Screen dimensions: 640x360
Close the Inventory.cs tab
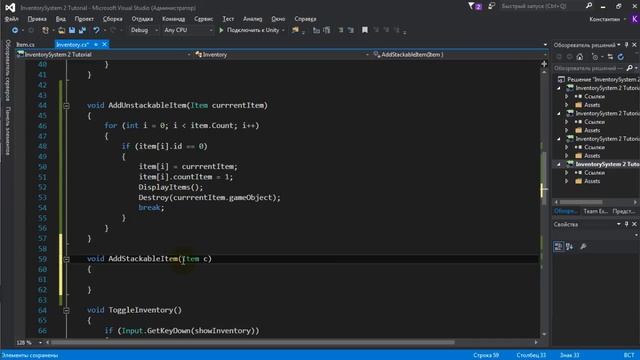point(104,44)
